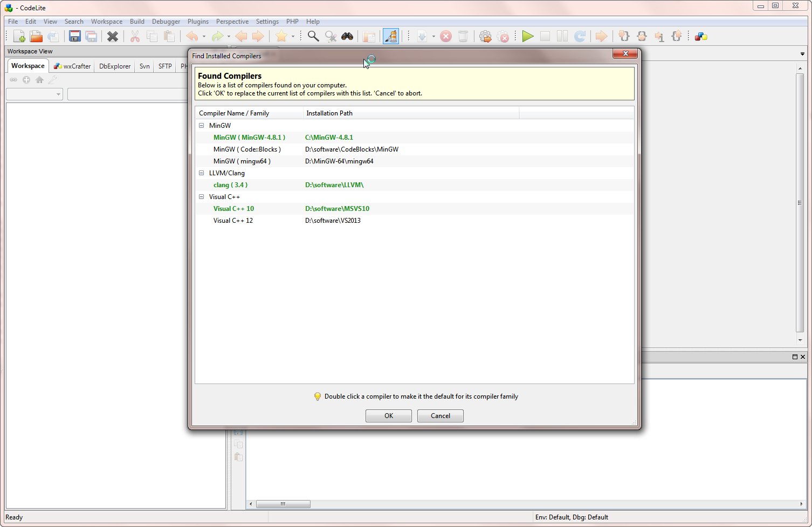The image size is (812, 527).
Task: Click the Cut scissors icon
Action: pyautogui.click(x=135, y=36)
